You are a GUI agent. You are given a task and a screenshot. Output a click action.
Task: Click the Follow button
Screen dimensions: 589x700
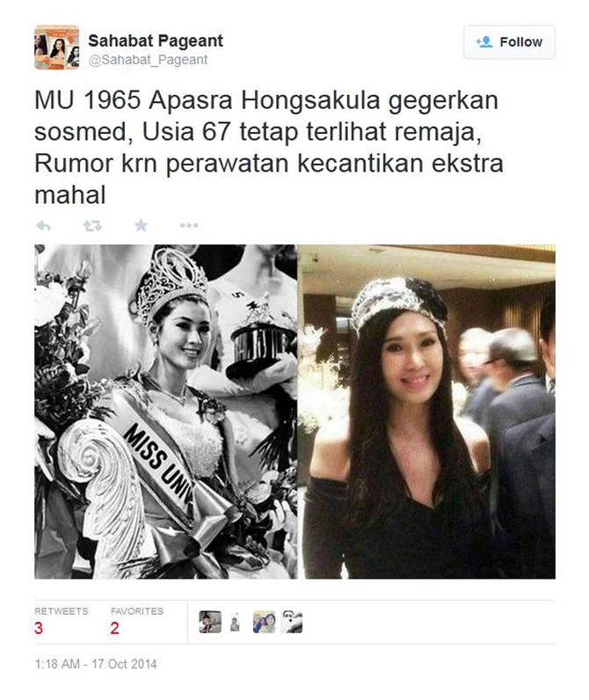[x=509, y=42]
